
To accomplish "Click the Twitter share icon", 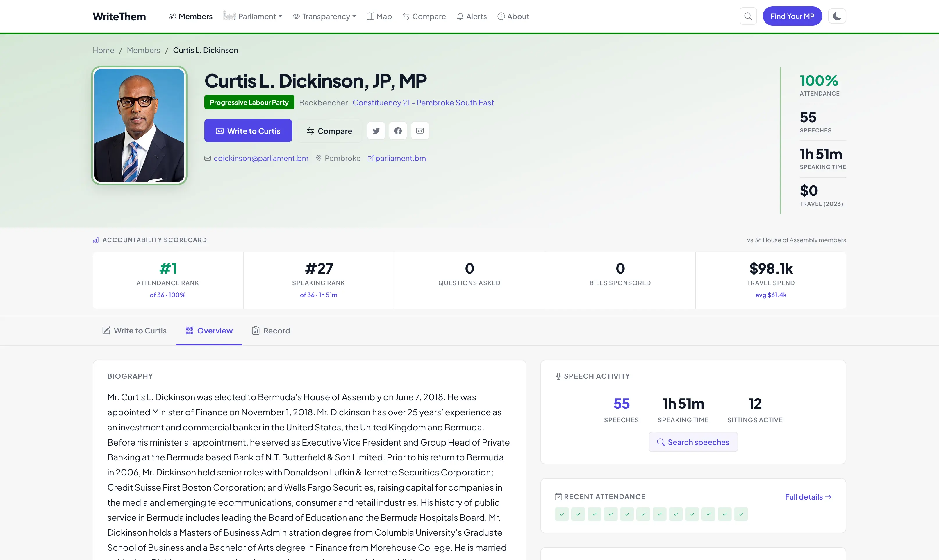I will click(376, 131).
